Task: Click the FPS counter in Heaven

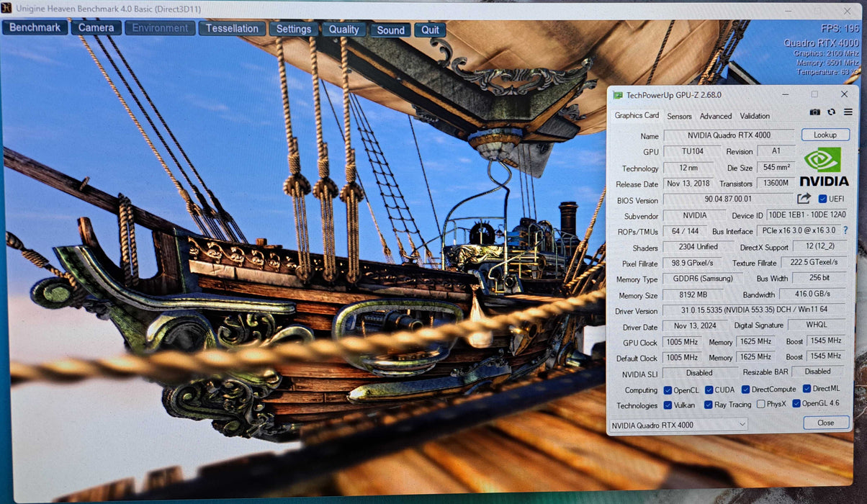Action: tap(841, 29)
